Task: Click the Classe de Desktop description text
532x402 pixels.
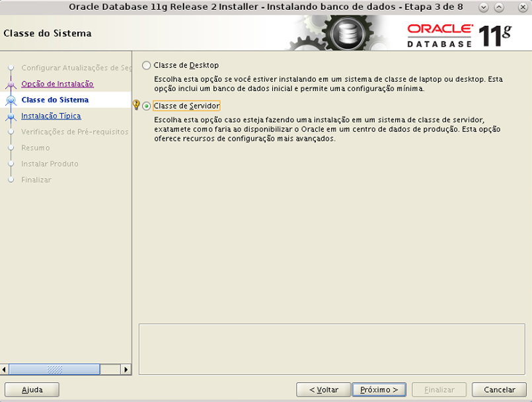Action: [x=328, y=84]
